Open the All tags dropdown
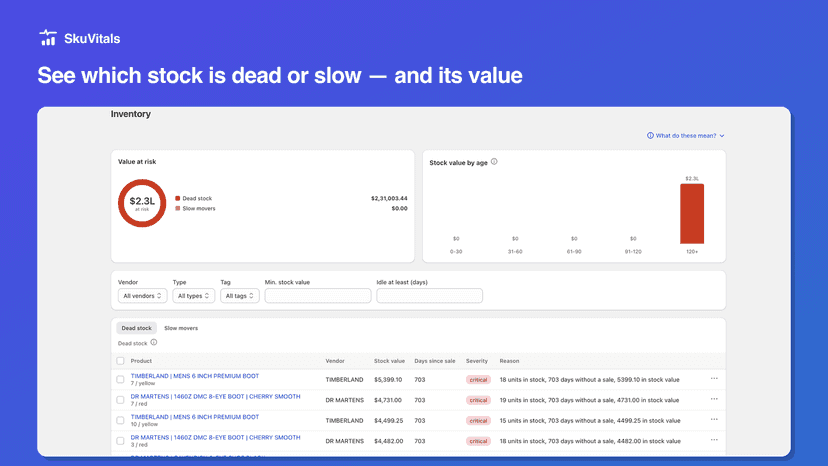 pos(240,296)
